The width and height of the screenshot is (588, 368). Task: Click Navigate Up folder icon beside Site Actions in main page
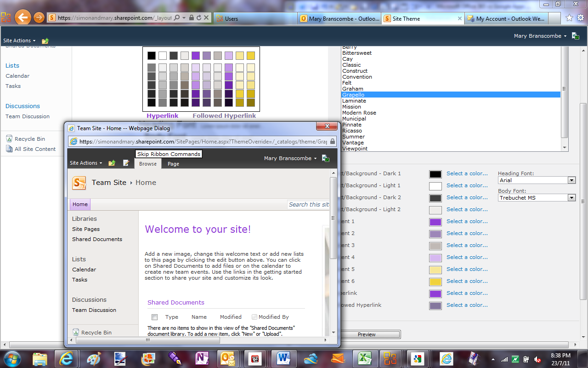pyautogui.click(x=45, y=40)
